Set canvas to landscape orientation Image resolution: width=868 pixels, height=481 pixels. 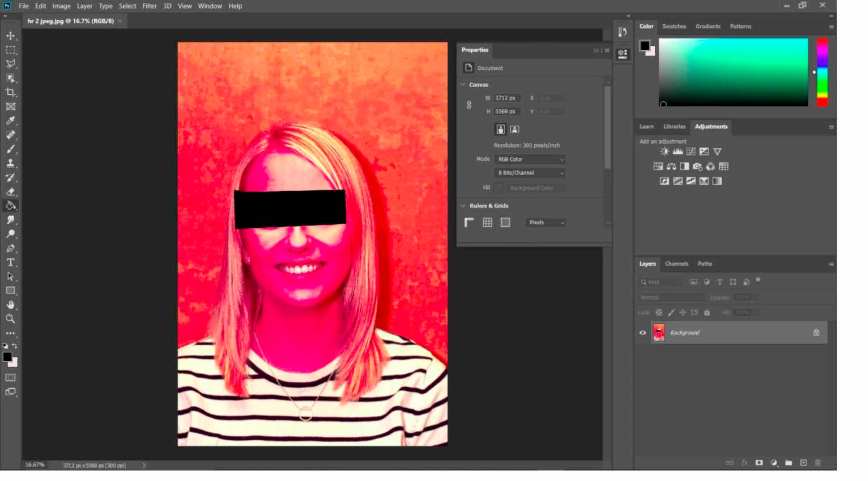pos(514,129)
